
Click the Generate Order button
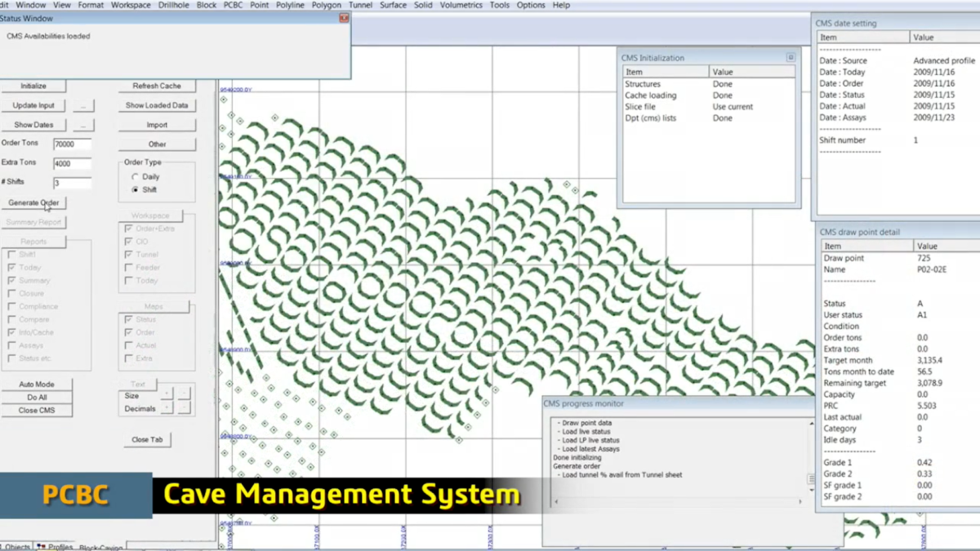(x=33, y=202)
